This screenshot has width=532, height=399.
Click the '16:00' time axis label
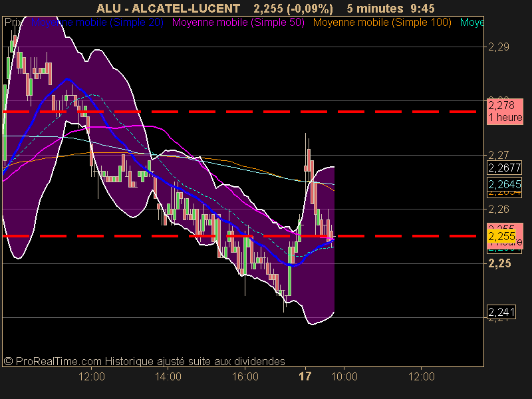coord(245,376)
